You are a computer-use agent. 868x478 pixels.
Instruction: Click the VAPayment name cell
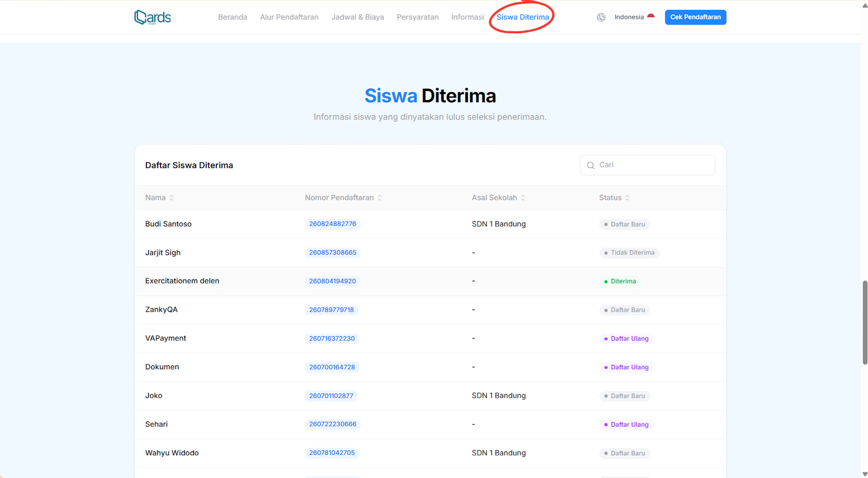coord(165,338)
